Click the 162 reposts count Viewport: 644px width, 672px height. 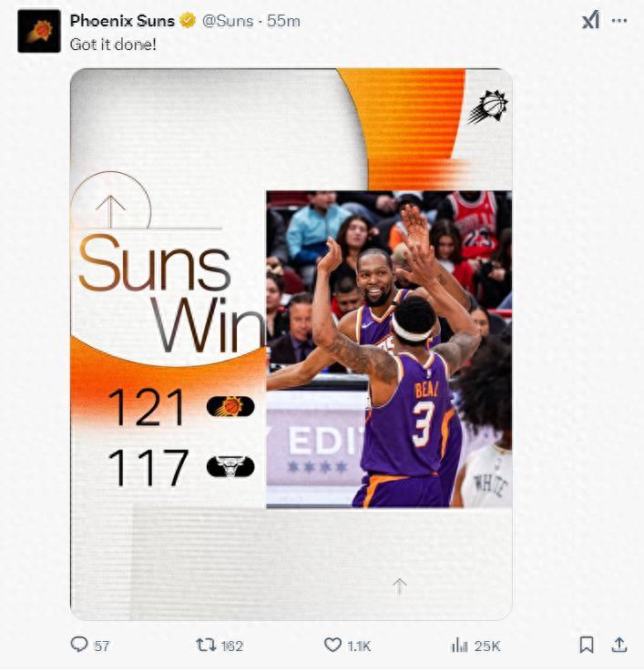click(x=232, y=646)
